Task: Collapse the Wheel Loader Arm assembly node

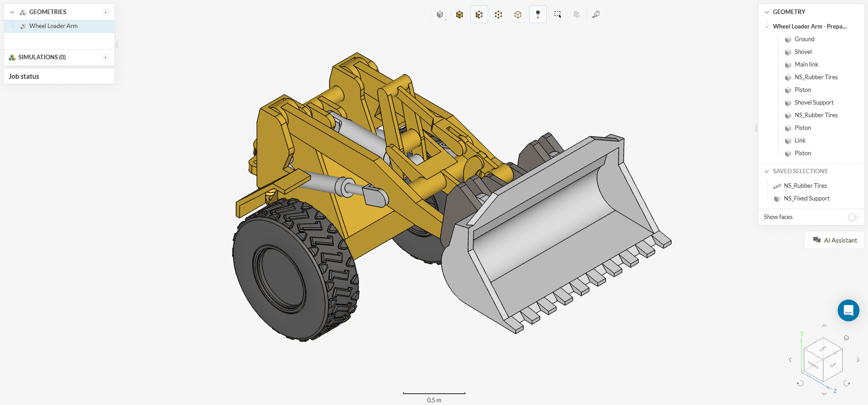Action: coord(767,27)
